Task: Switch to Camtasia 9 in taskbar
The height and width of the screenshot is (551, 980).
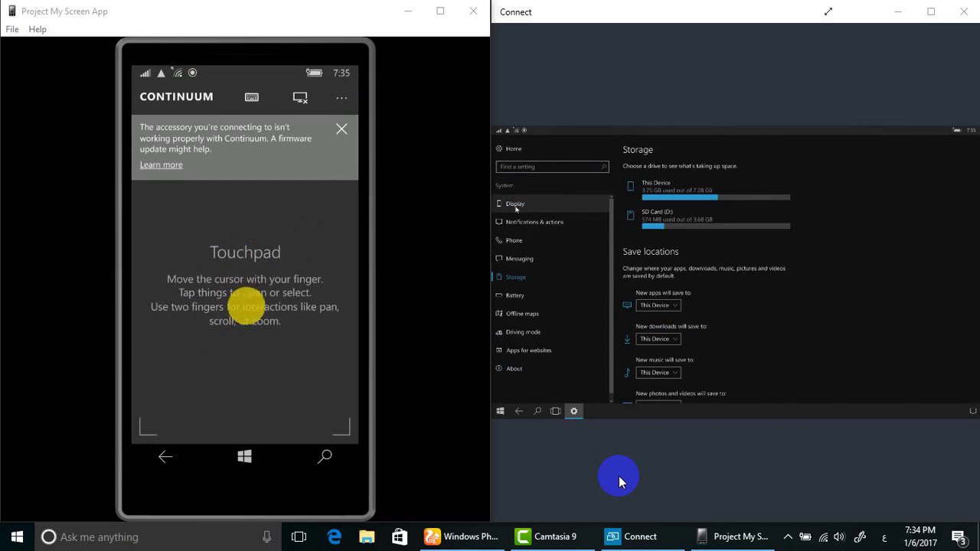Action: [x=551, y=536]
